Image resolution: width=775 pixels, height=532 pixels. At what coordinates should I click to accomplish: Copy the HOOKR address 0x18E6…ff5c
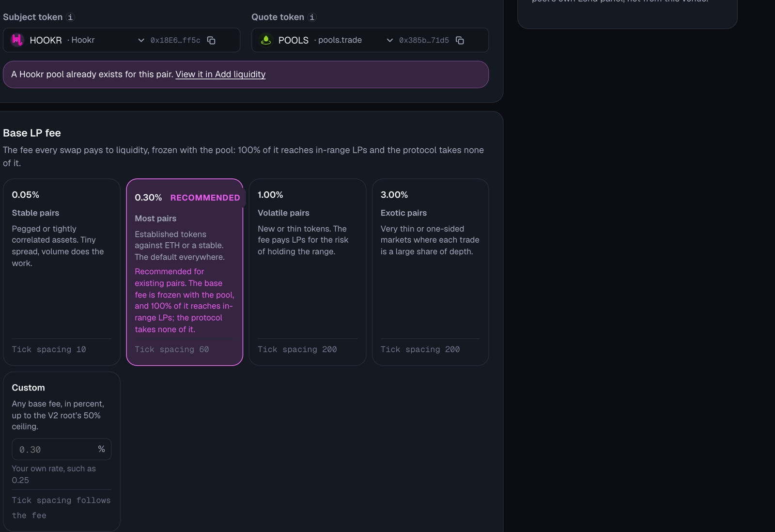211,40
